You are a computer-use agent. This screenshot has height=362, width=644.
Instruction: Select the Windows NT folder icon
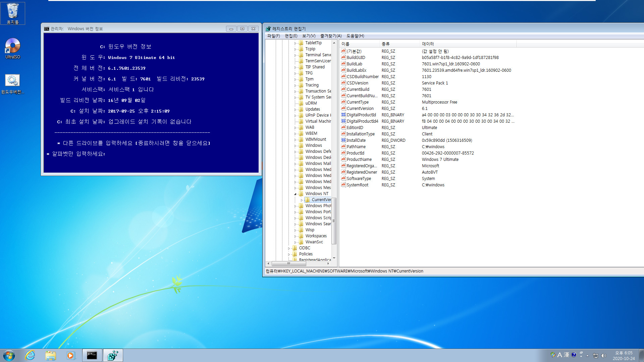click(x=301, y=193)
